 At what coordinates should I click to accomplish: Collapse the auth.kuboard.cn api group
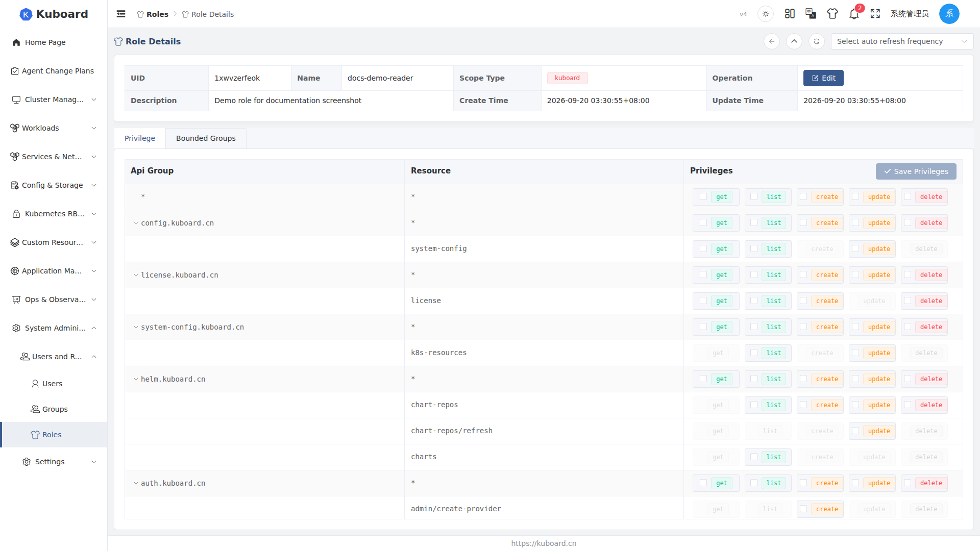(x=136, y=483)
